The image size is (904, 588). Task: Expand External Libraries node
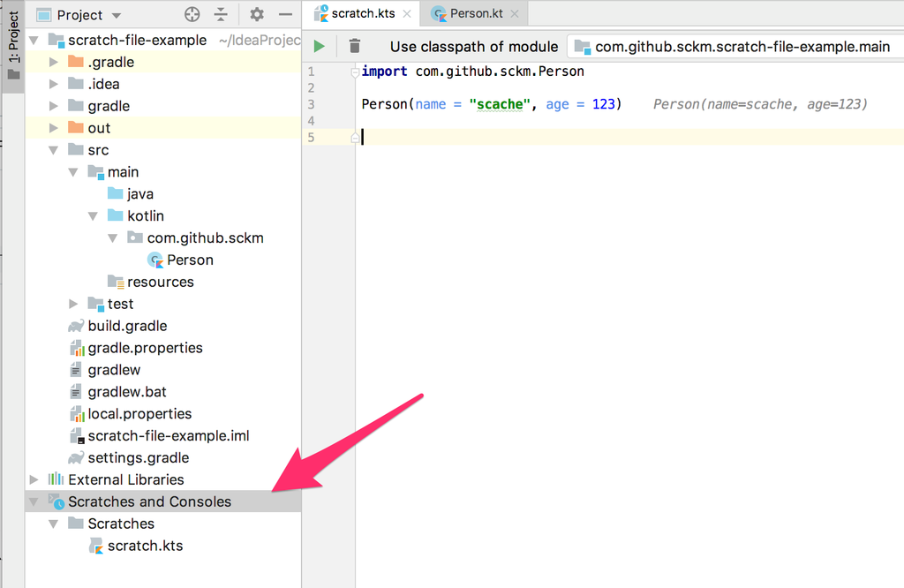[34, 479]
